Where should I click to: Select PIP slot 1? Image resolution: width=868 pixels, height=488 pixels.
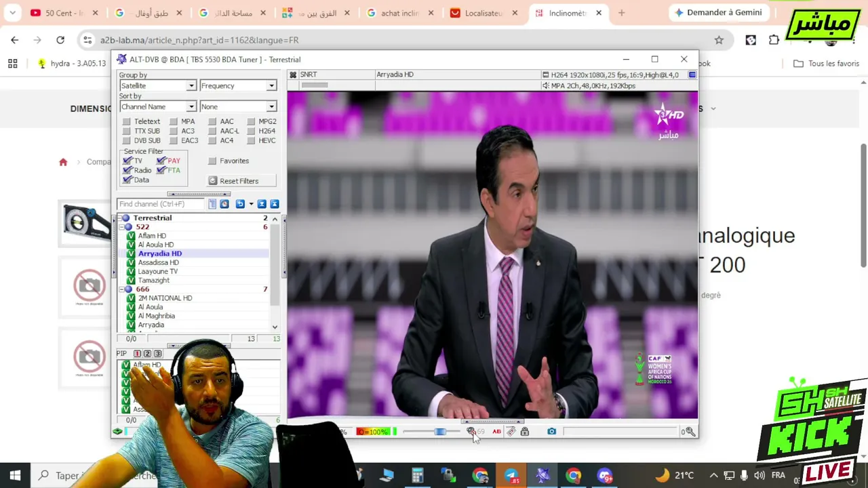pyautogui.click(x=137, y=354)
